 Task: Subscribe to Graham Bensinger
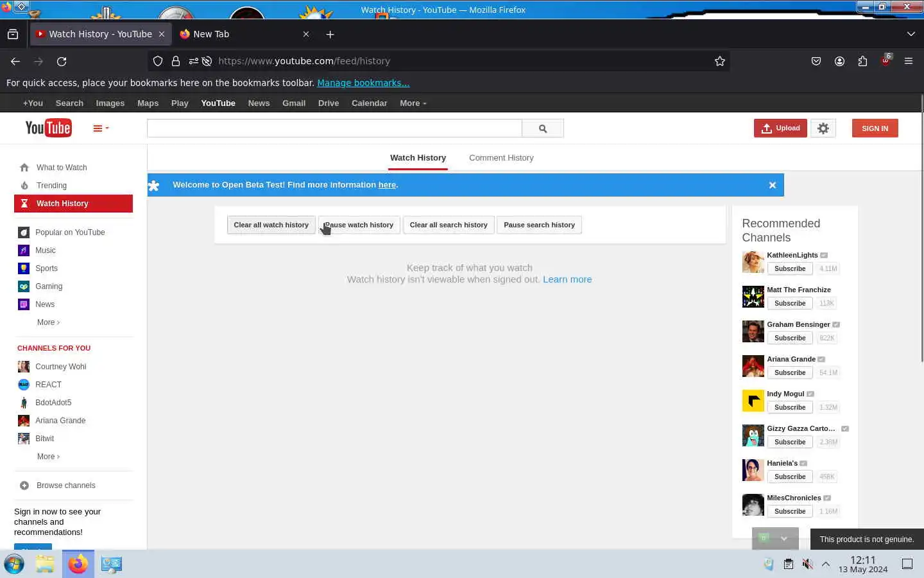790,338
